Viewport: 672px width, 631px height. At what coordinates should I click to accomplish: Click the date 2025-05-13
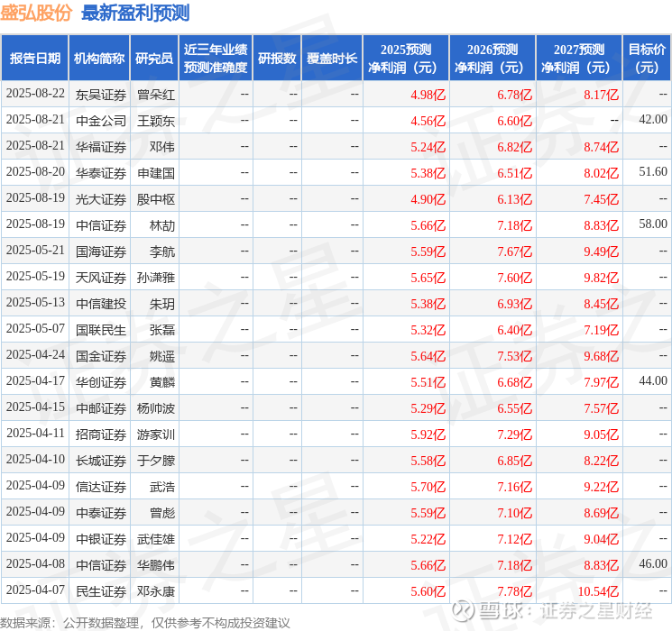coord(35,303)
